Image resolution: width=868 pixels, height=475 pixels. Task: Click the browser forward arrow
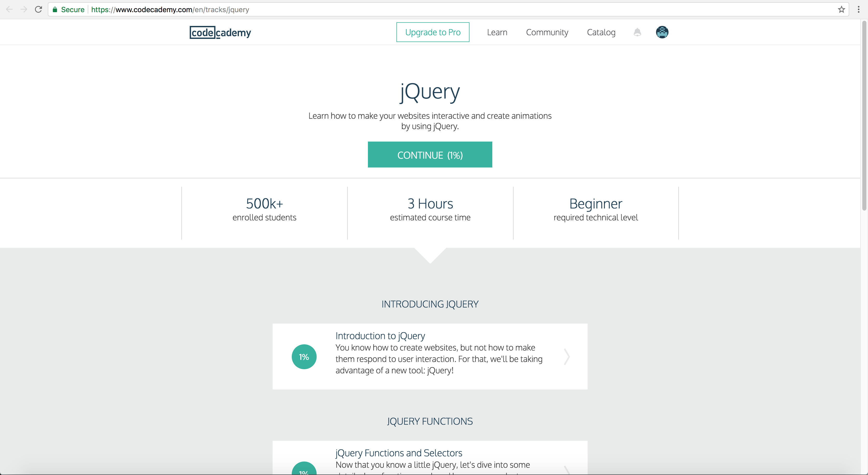pos(24,9)
